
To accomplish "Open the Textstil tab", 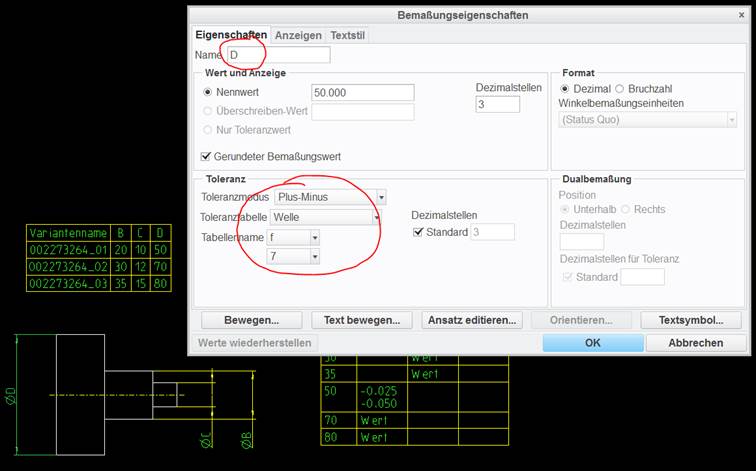I will coord(347,35).
